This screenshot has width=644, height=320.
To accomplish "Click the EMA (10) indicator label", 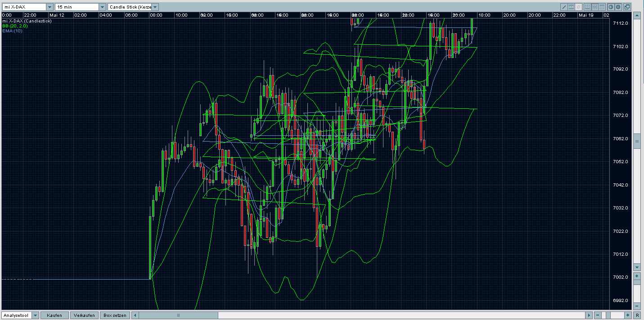I will [12, 31].
